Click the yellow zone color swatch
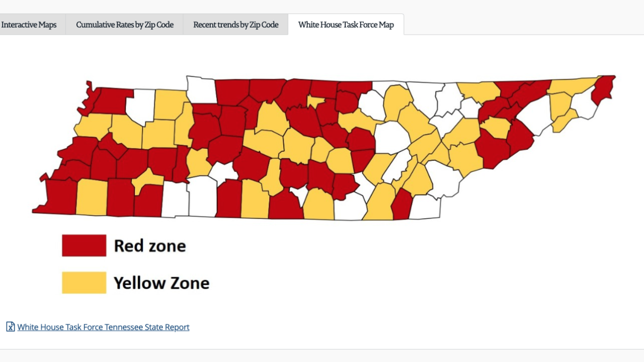Viewport: 644px width, 362px height. coord(84,283)
